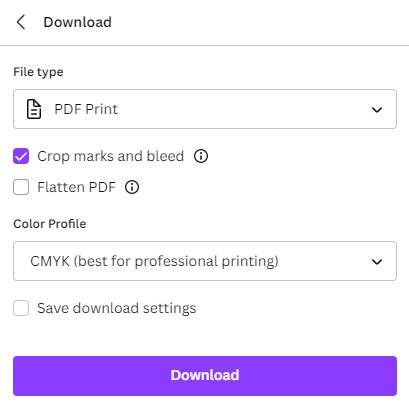Image resolution: width=409 pixels, height=408 pixels.
Task: Click the Crop marks and bleed label text
Action: click(x=111, y=156)
